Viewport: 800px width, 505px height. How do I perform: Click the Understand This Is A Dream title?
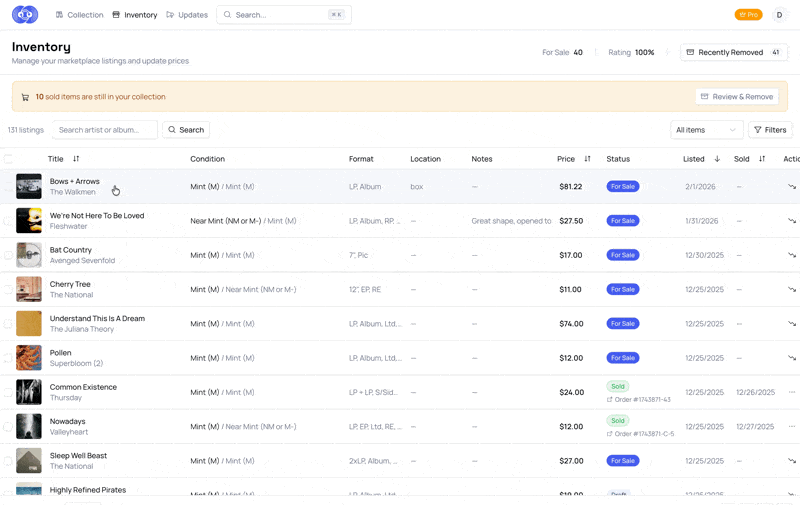tap(97, 318)
